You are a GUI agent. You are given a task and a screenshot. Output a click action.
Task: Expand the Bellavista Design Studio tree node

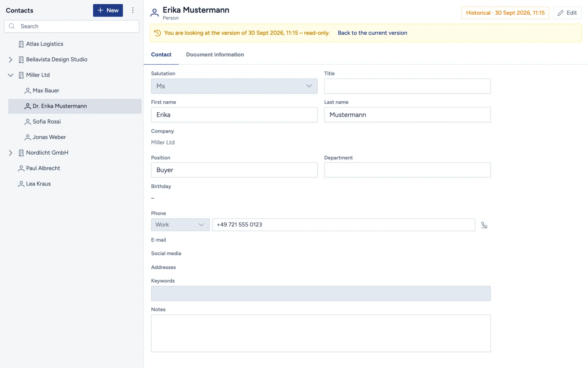(x=10, y=60)
